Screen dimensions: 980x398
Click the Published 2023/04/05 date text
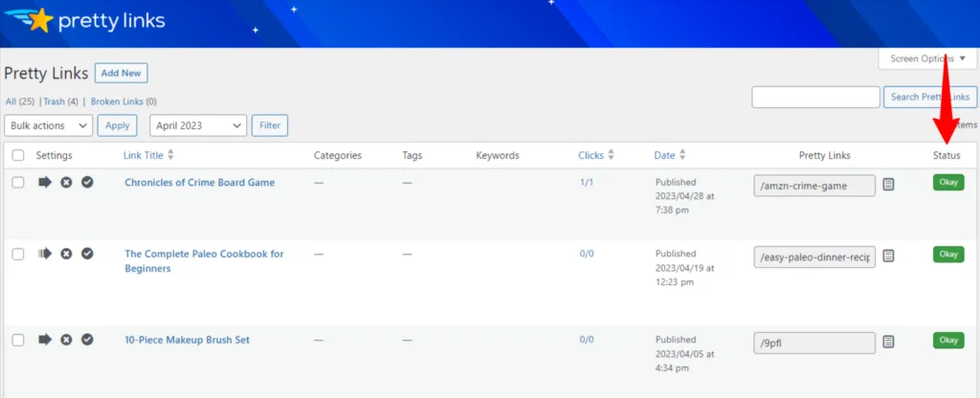(x=685, y=354)
